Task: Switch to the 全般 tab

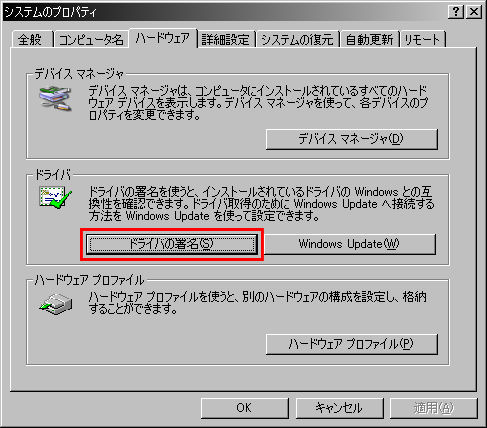Action: point(32,40)
